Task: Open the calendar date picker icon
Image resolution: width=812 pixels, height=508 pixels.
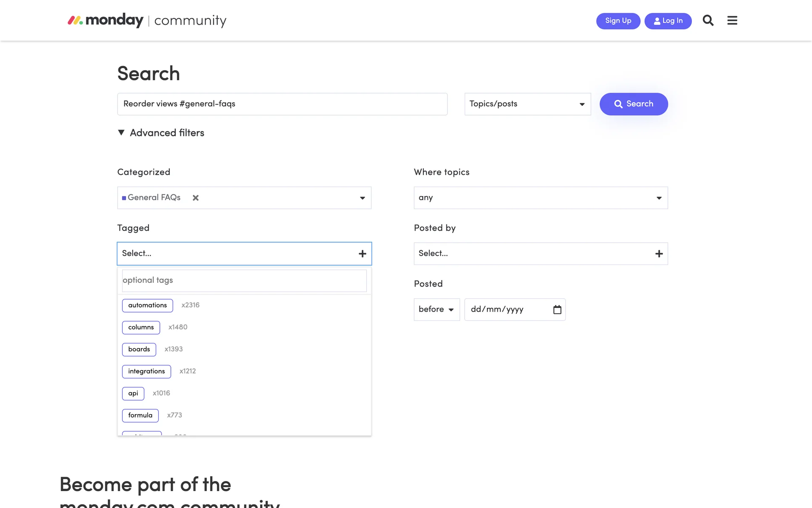Action: [x=557, y=309]
